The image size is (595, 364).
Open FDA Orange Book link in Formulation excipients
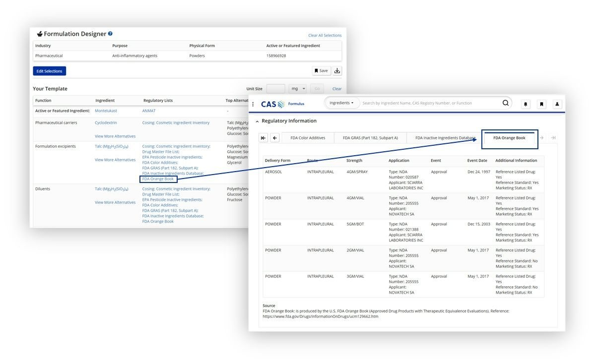tap(158, 179)
